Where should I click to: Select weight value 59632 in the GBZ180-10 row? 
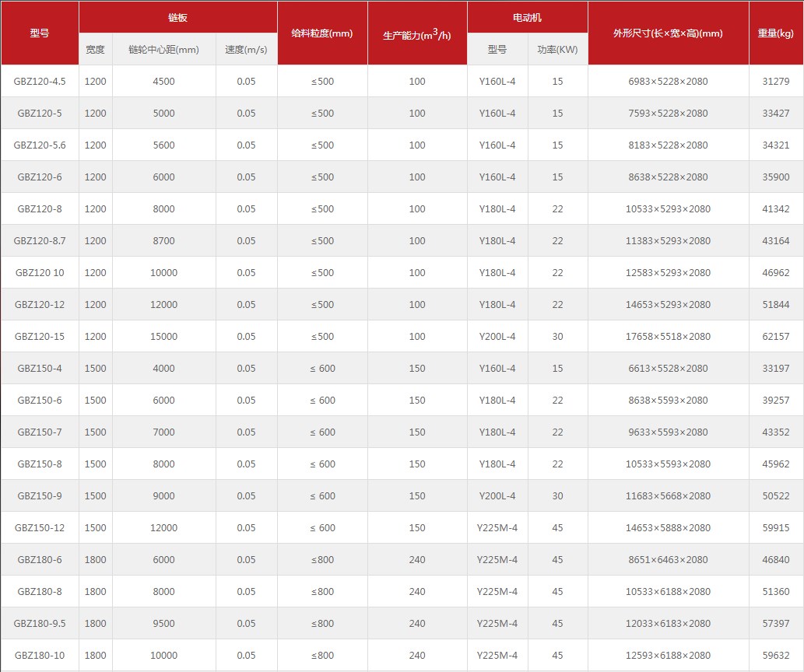775,656
